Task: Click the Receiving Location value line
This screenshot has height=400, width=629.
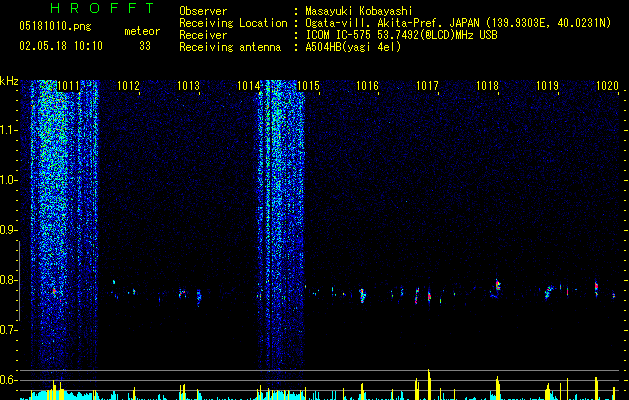Action: point(458,23)
